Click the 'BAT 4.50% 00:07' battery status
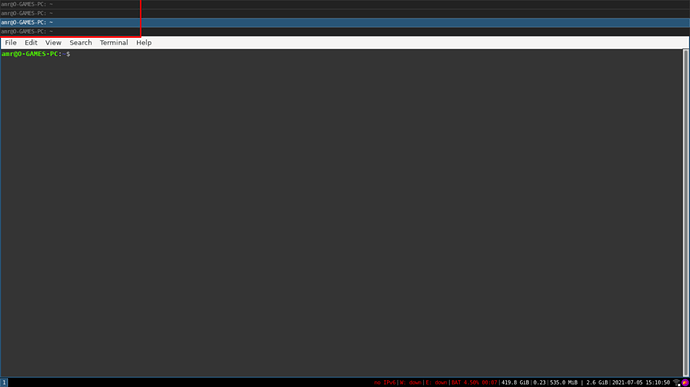The image size is (690, 387). tap(474, 383)
